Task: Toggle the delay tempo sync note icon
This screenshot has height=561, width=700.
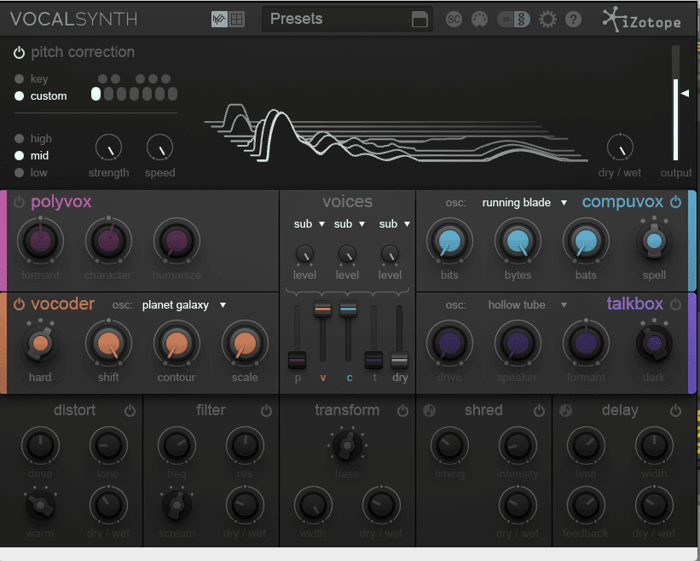Action: tap(565, 411)
